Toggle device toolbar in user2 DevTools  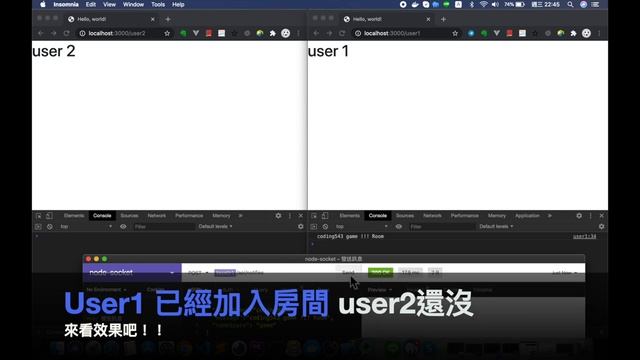point(49,216)
